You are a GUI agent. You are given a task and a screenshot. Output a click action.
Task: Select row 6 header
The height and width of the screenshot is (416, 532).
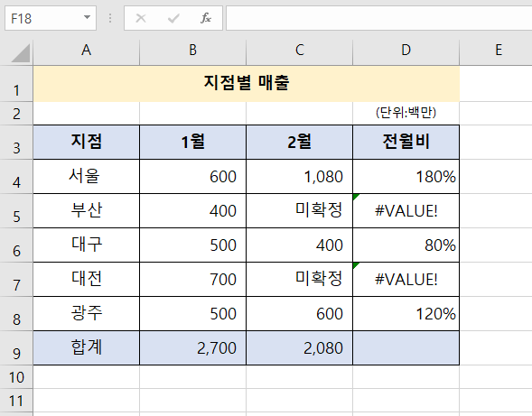tap(16, 245)
